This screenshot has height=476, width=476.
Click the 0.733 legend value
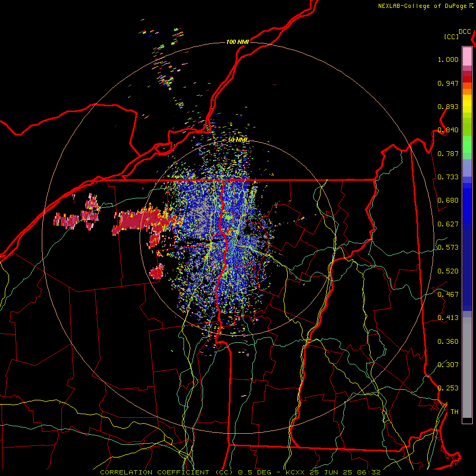pyautogui.click(x=448, y=177)
